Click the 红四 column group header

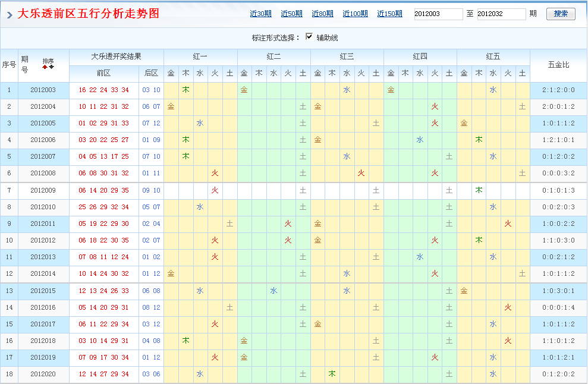click(x=420, y=56)
